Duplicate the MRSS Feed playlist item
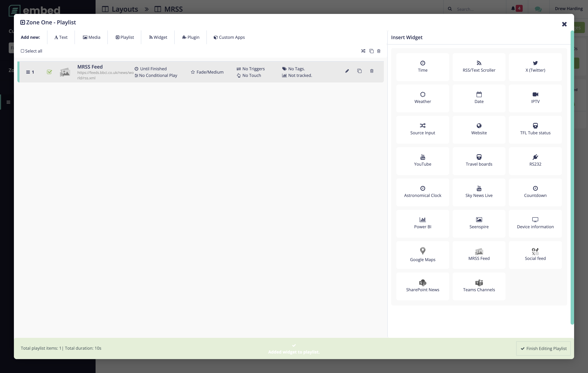The height and width of the screenshot is (373, 588). point(360,71)
